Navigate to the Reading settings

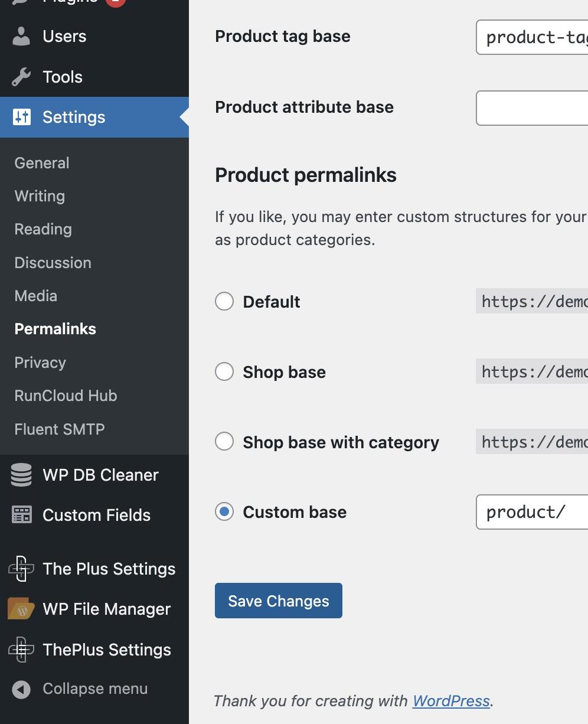pos(43,229)
